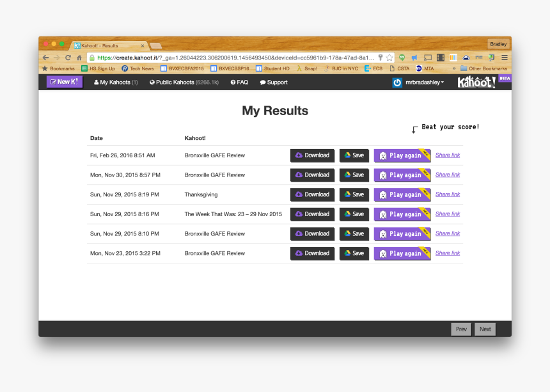The width and height of the screenshot is (550, 392).
Task: Open My Kahoots in the nav bar
Action: [x=116, y=82]
